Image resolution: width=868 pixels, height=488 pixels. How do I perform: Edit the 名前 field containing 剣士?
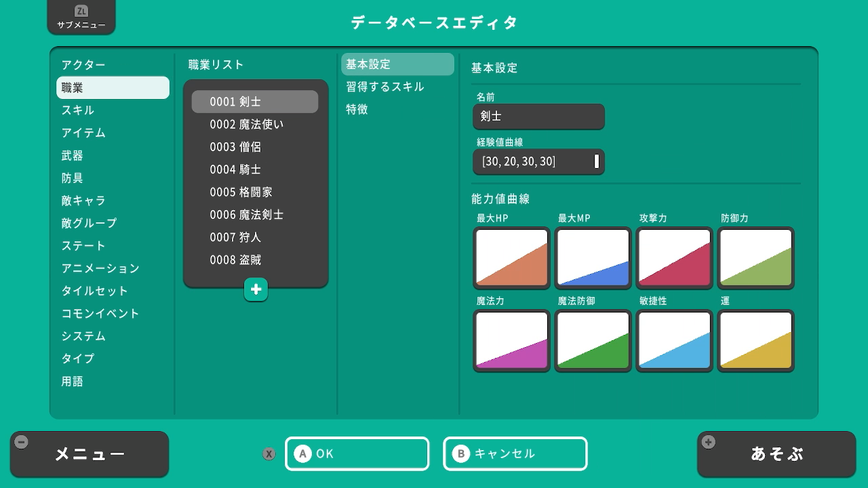click(x=538, y=117)
